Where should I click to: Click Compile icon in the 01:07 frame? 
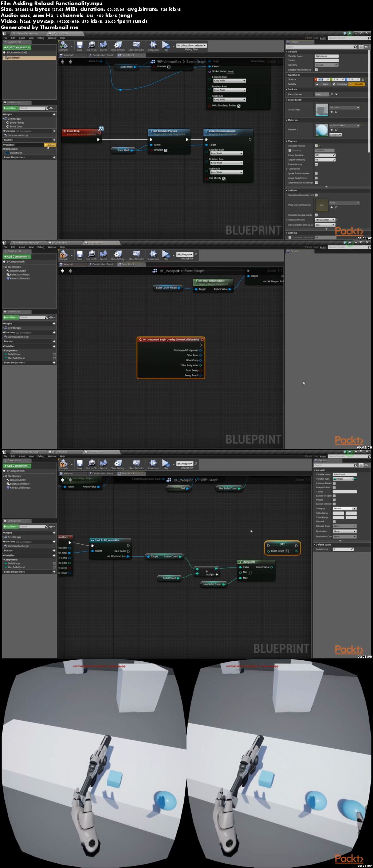coord(64,45)
